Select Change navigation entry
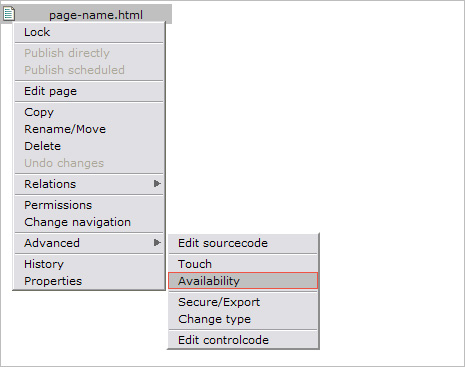 tap(89, 222)
